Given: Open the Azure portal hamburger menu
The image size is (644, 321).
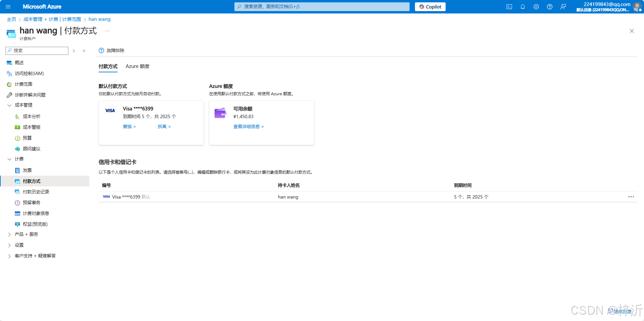Looking at the screenshot, I should (8, 7).
